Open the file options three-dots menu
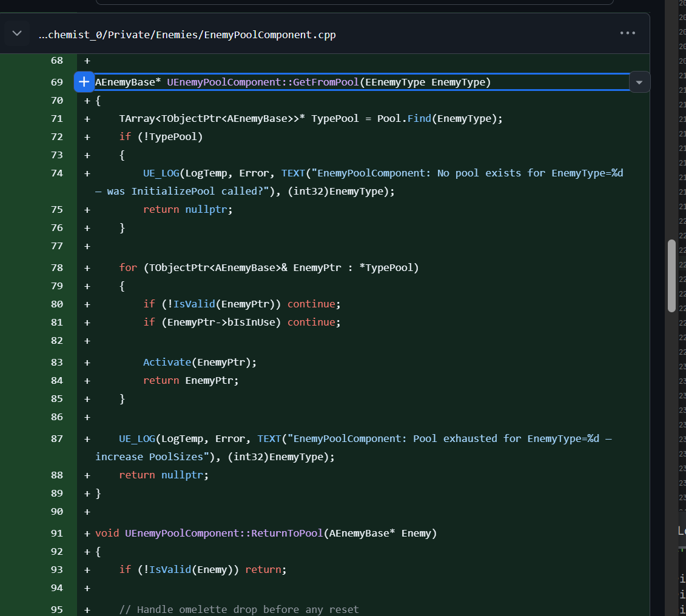This screenshot has width=686, height=616. click(x=627, y=33)
